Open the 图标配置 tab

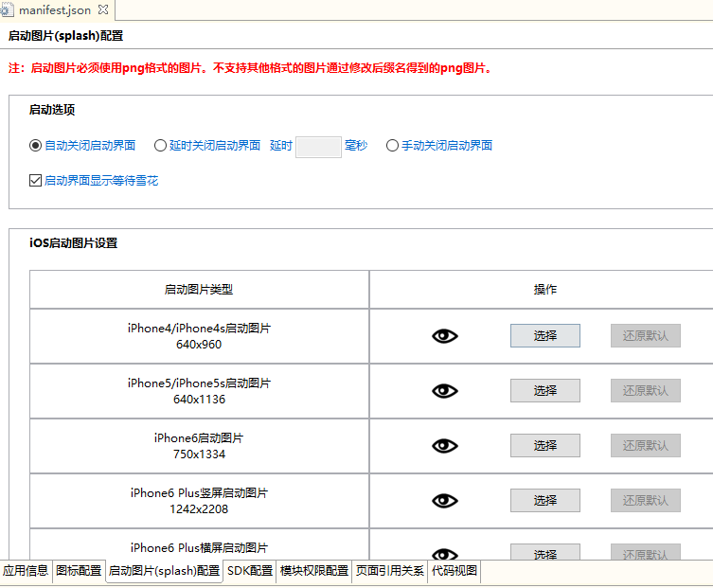79,571
